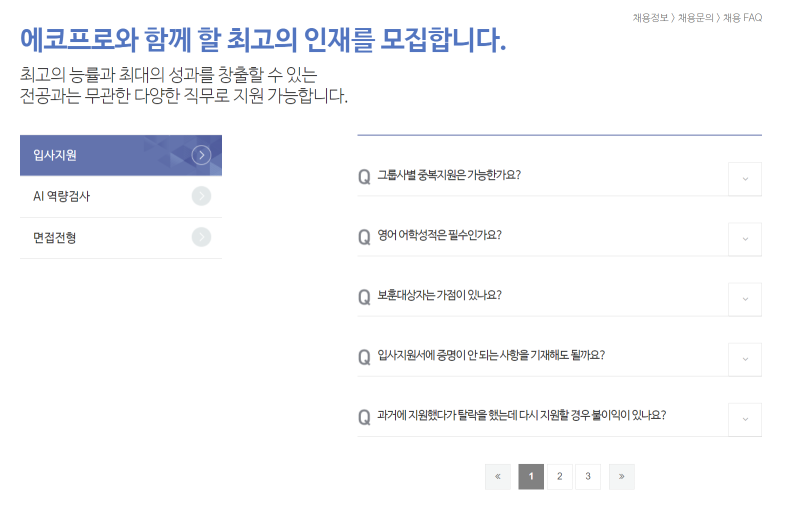Click 채용정보 in the breadcrumb
The height and width of the screenshot is (507, 800).
tap(650, 18)
